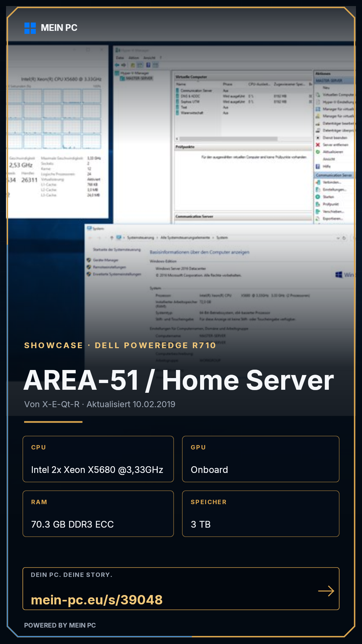Open 'Erweiterte Systemeinstellungen' in System window

point(117,274)
